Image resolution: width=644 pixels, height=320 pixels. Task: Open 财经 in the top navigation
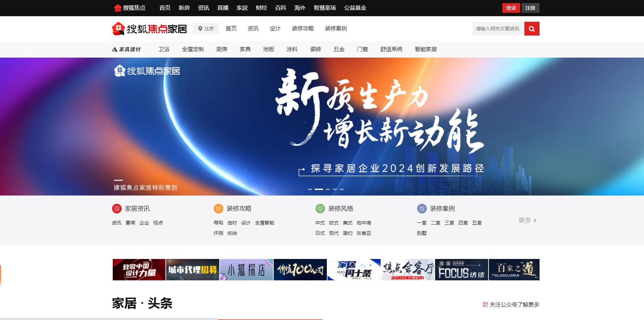click(261, 8)
